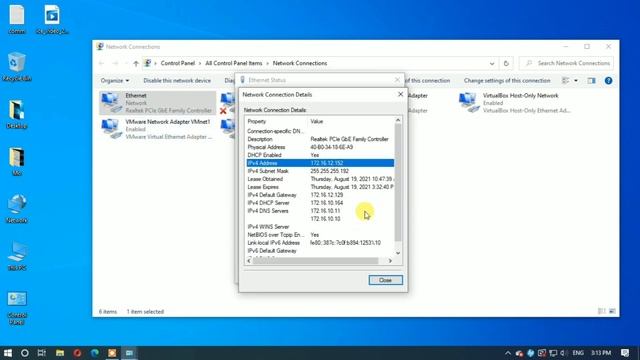Click the vertical scrollbar up arrow in details list
Image resolution: width=640 pixels, height=360 pixels.
coord(398,120)
